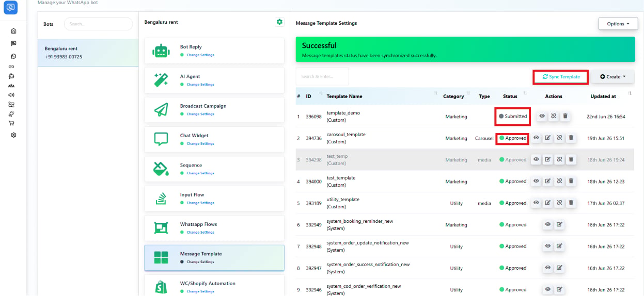Screen dimensions: 644x296
Task: Unlink the carosoul_template template
Action: tap(559, 138)
